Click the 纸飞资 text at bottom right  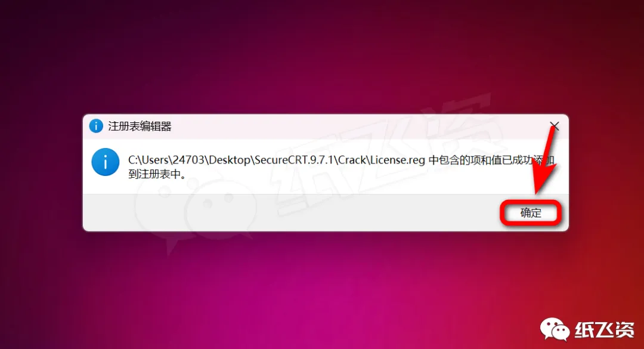(604, 330)
